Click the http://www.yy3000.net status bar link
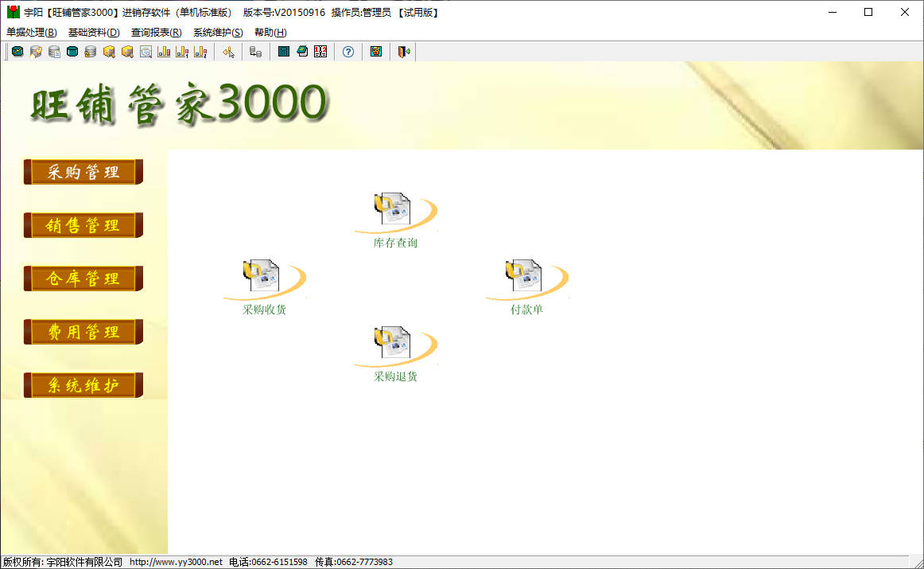This screenshot has height=569, width=924. (x=177, y=562)
